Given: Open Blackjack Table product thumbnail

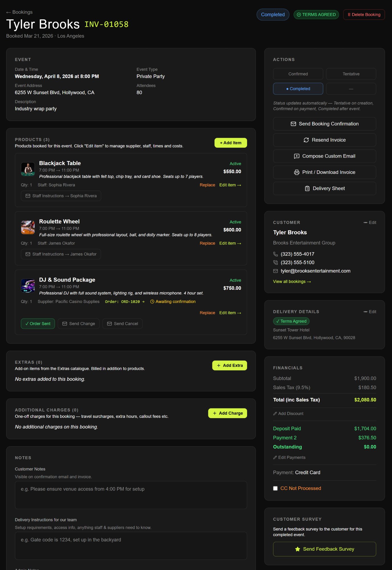Looking at the screenshot, I should [x=28, y=169].
